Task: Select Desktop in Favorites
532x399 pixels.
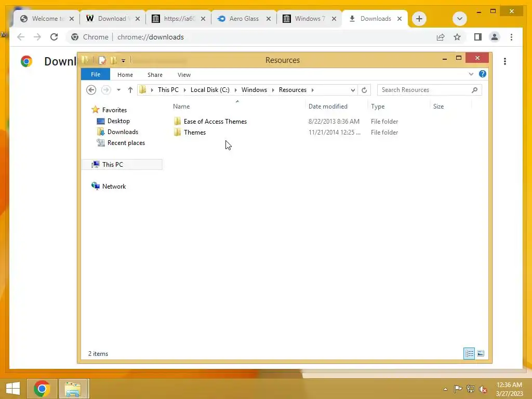Action: point(118,121)
